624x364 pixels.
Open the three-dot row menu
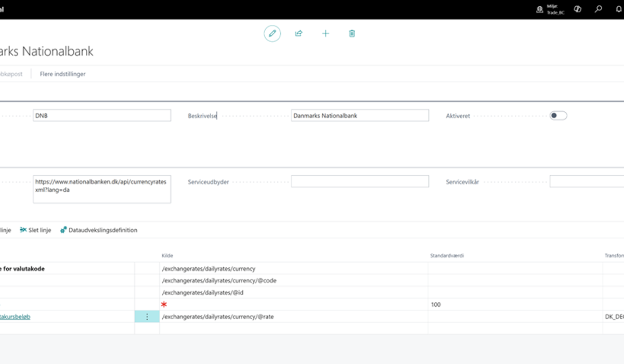coord(147,317)
